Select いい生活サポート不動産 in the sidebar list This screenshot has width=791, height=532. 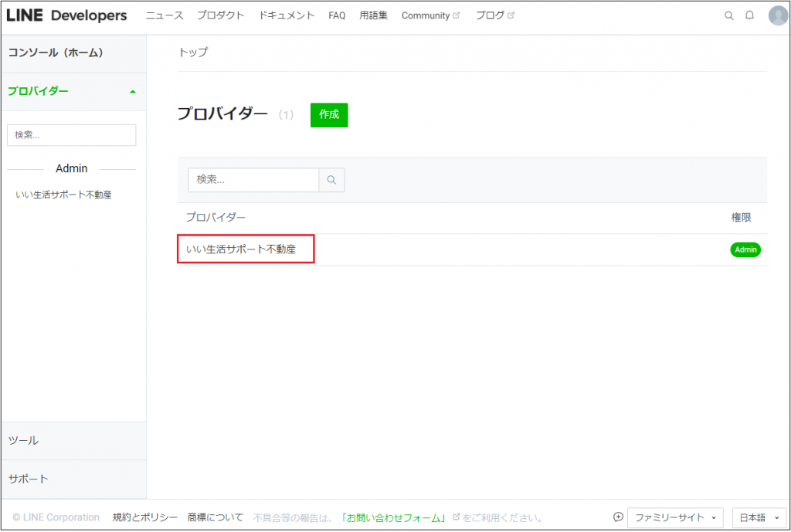click(63, 195)
